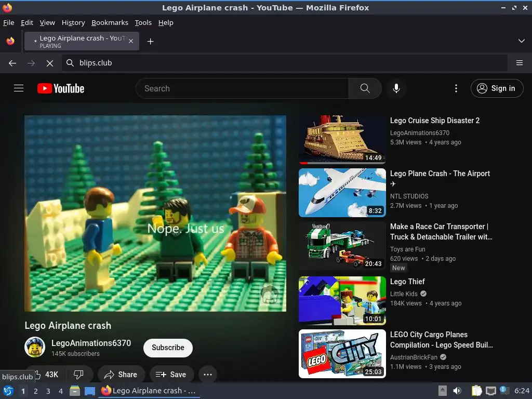Image resolution: width=532 pixels, height=399 pixels.
Task: Open Lego Thief video thumbnail
Action: pos(342,301)
